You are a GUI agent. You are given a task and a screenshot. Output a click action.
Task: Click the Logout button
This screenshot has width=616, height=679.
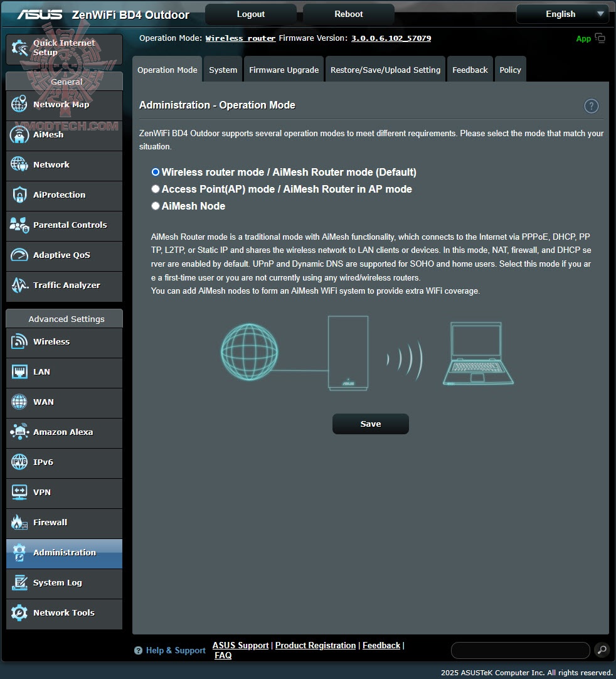(251, 14)
